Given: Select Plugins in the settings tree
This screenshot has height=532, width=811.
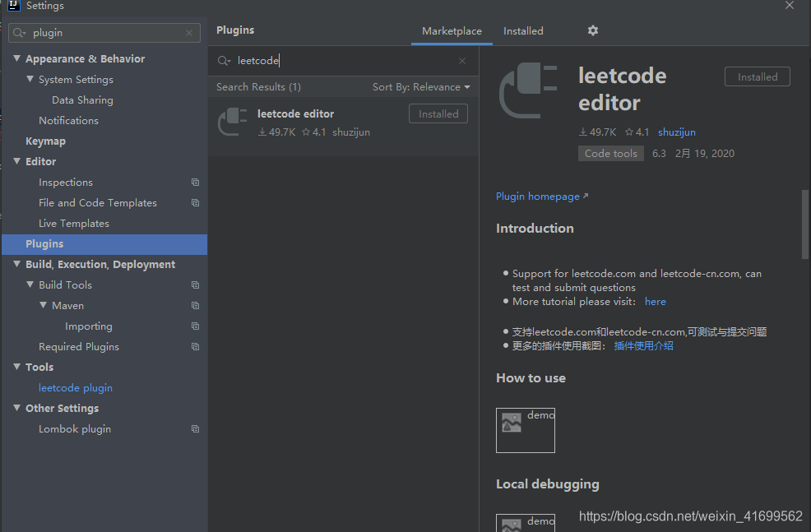Looking at the screenshot, I should [x=104, y=244].
